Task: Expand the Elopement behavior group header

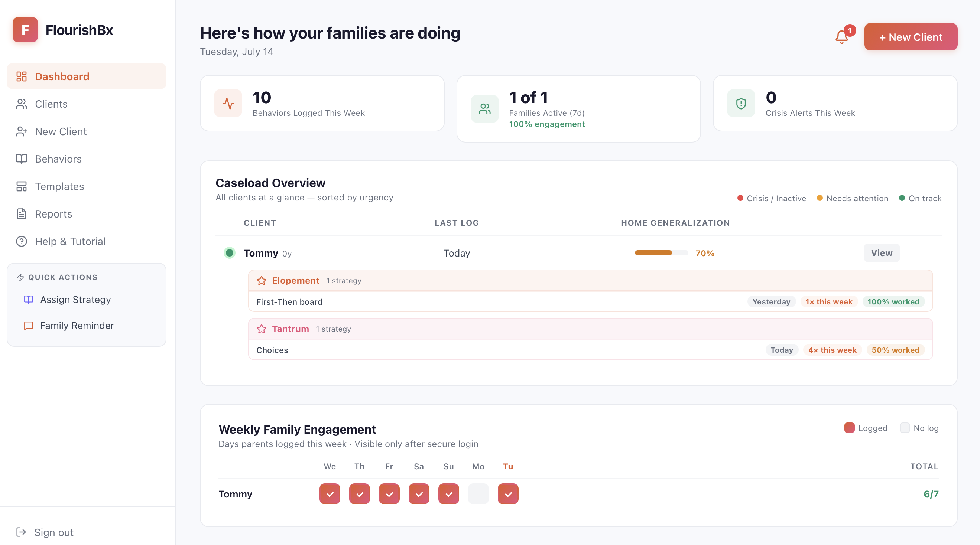Action: [590, 281]
